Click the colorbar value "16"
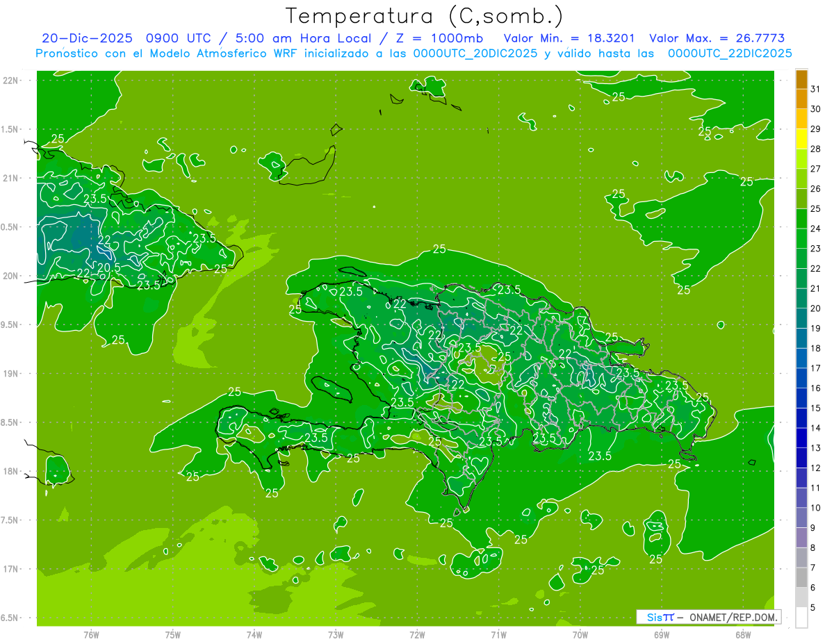The image size is (834, 644). click(815, 388)
